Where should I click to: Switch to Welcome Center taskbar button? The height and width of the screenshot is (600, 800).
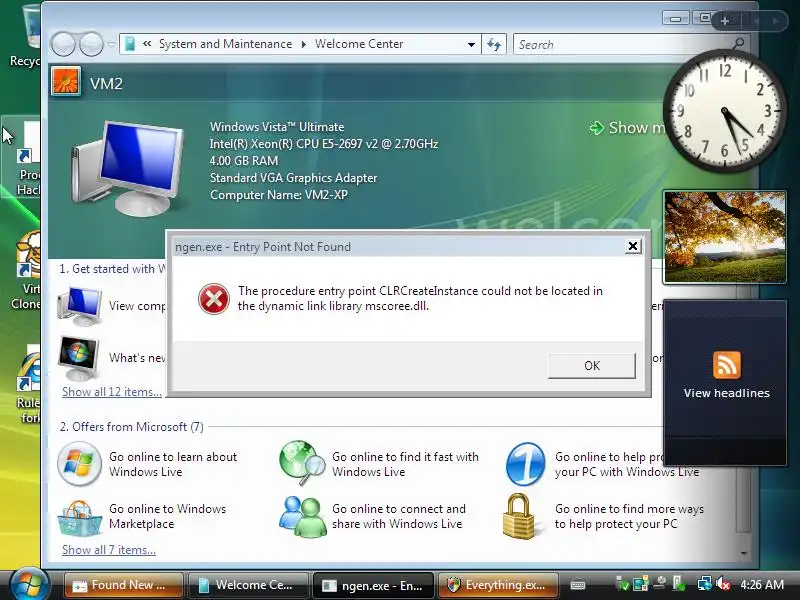tap(248, 585)
